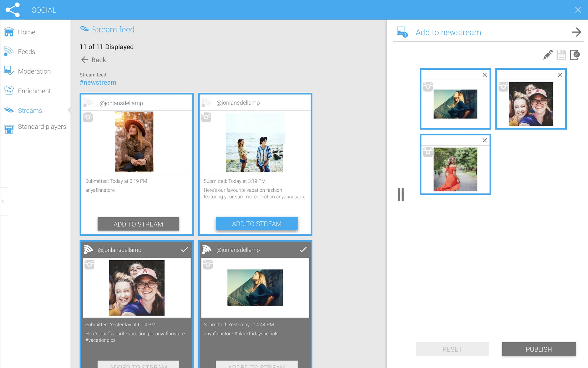Open the selfie photo in the vacationpics post
The image size is (588, 368).
click(x=137, y=288)
